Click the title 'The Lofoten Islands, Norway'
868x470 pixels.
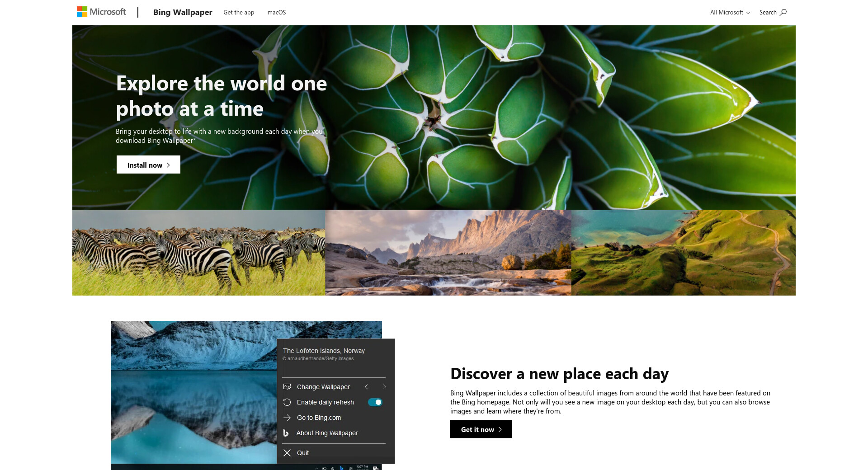tap(324, 351)
